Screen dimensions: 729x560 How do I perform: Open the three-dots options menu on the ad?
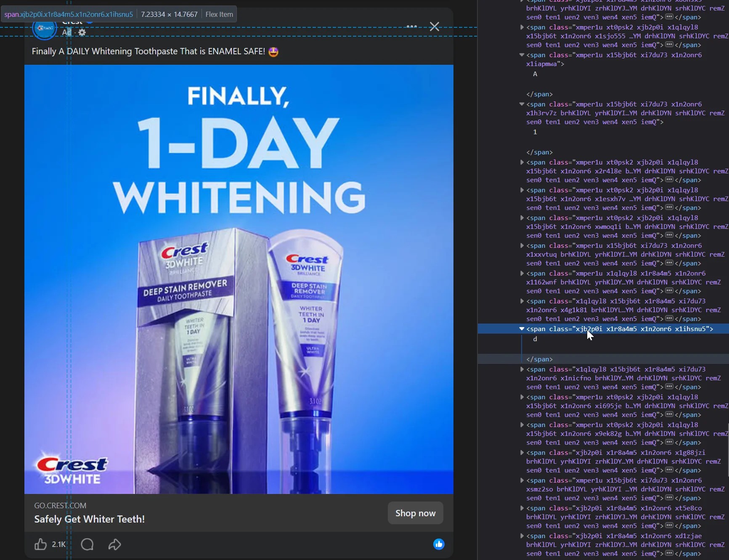(412, 27)
